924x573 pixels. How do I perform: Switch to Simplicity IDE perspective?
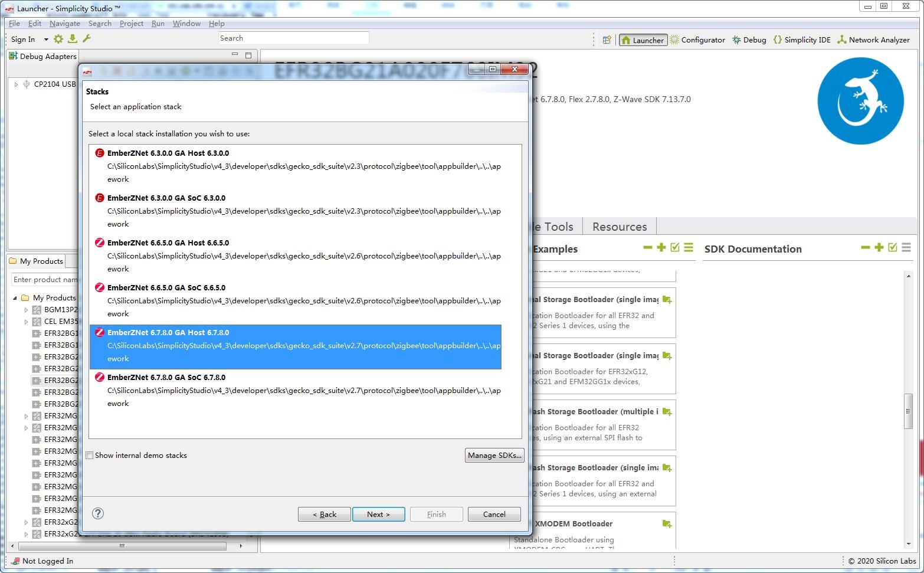click(802, 40)
